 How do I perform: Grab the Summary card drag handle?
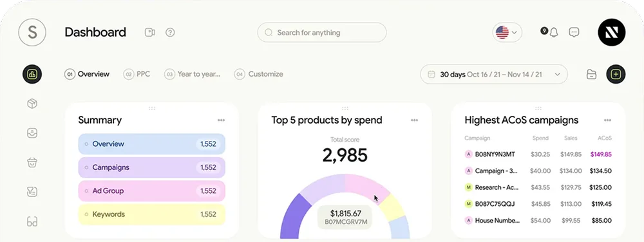[152, 108]
